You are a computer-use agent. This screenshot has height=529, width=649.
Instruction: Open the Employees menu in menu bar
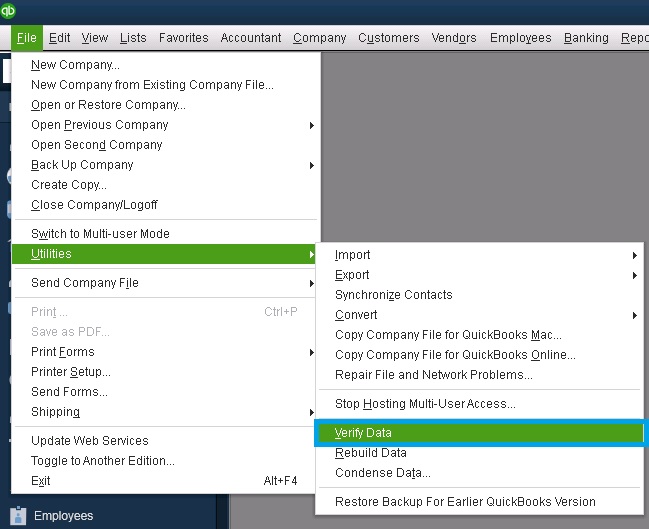click(520, 38)
